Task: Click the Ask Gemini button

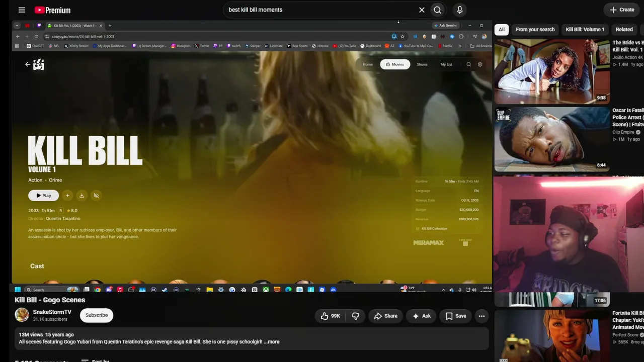Action: coord(445,26)
